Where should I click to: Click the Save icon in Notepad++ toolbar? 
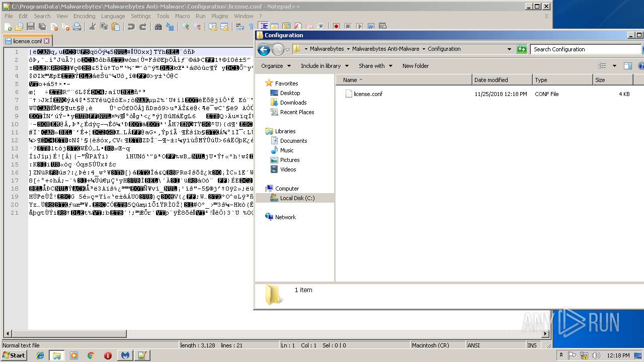coord(31,27)
